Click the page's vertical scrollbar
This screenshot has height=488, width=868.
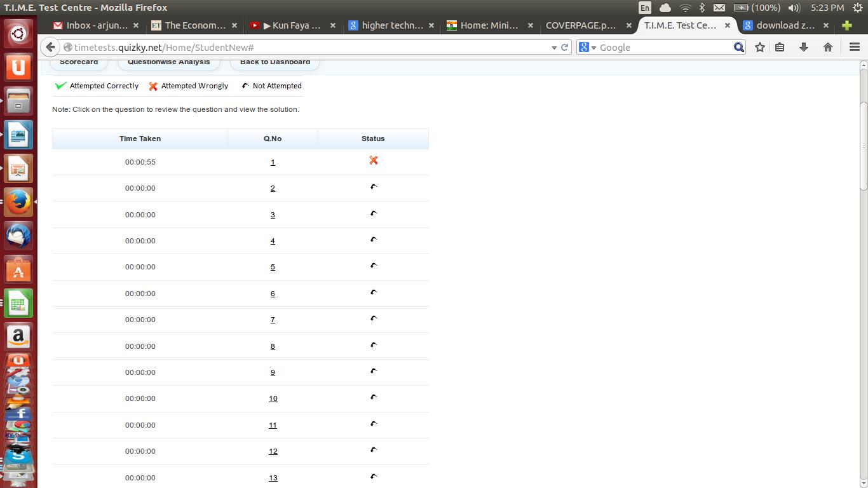point(863,146)
